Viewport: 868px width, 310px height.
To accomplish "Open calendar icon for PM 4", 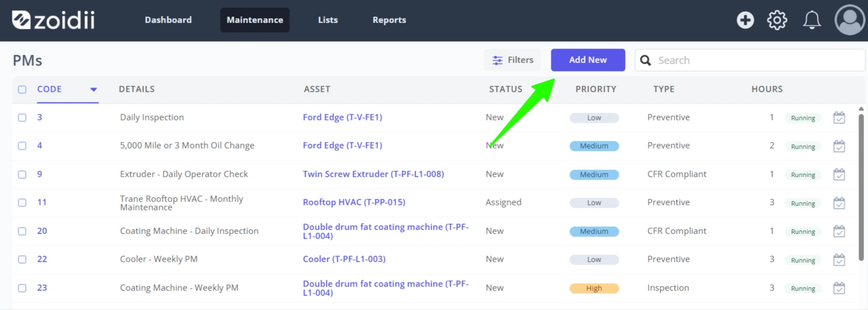I will click(839, 146).
